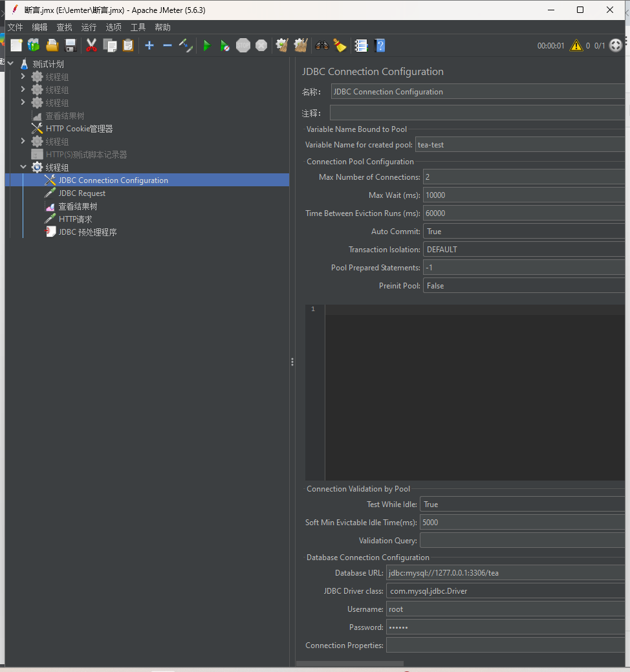Image resolution: width=630 pixels, height=672 pixels.
Task: Open the Preinit Pool dropdown
Action: click(x=524, y=286)
